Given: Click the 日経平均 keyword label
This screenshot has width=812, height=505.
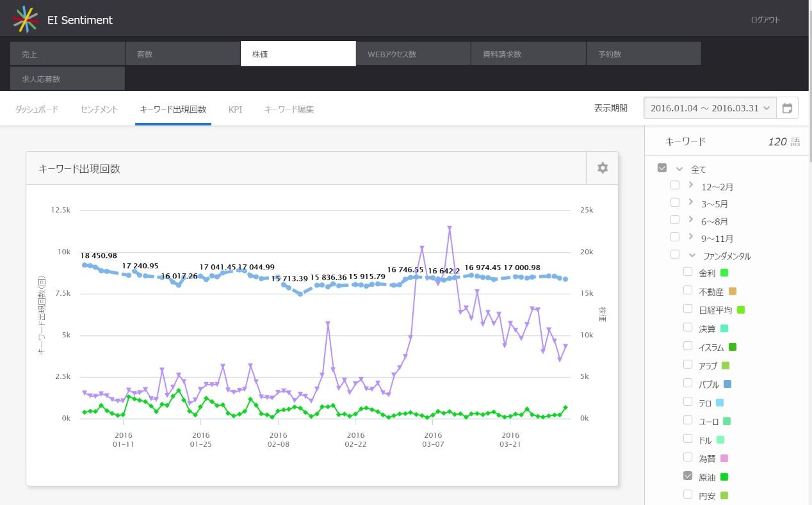Looking at the screenshot, I should (715, 310).
